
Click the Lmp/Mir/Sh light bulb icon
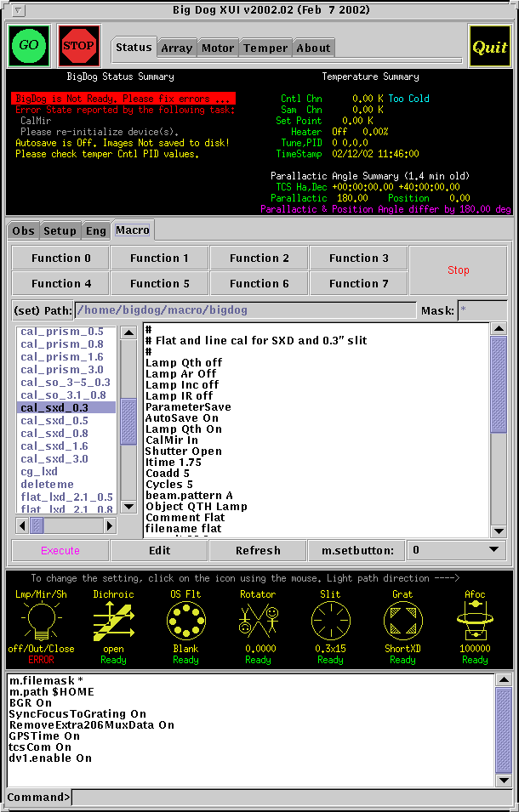point(41,622)
